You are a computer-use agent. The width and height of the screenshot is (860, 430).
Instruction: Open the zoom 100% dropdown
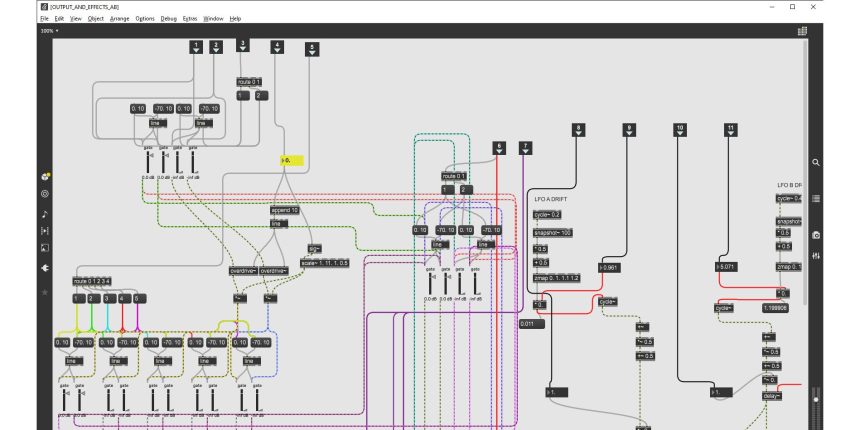[49, 31]
